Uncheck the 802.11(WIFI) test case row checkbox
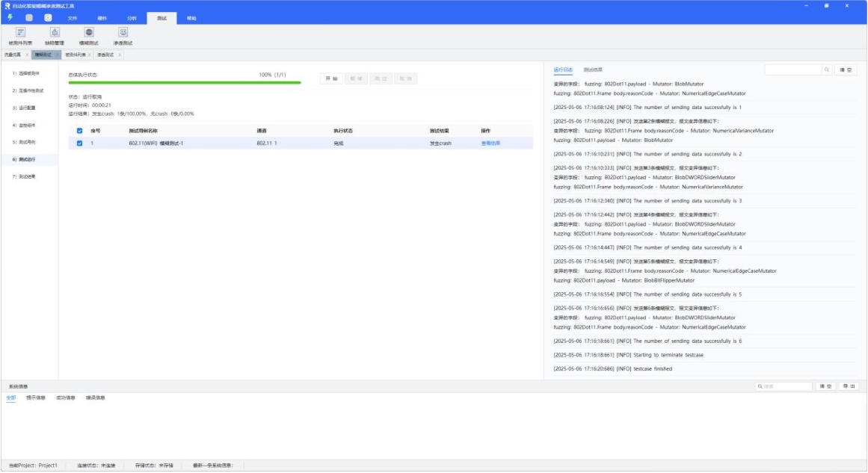868x473 pixels. pos(80,143)
